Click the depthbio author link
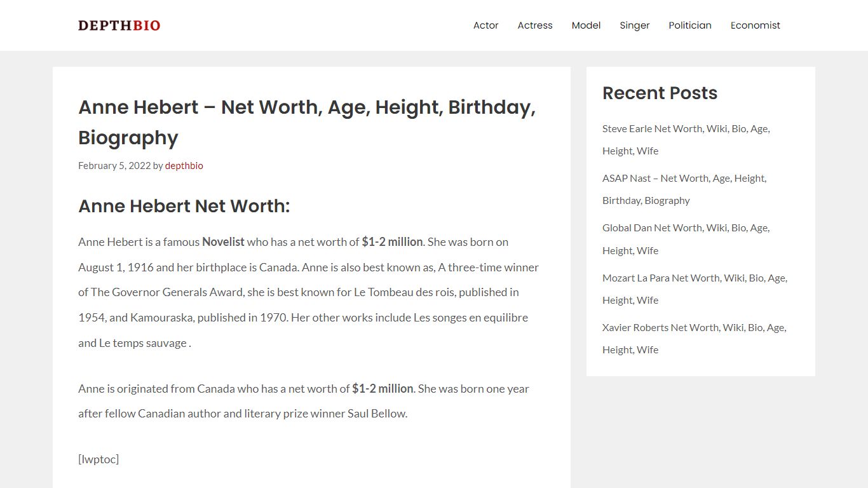 [x=184, y=166]
